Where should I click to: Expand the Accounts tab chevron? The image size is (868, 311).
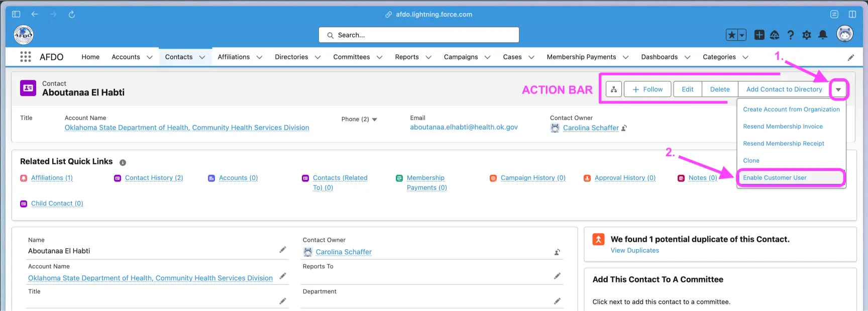(149, 57)
